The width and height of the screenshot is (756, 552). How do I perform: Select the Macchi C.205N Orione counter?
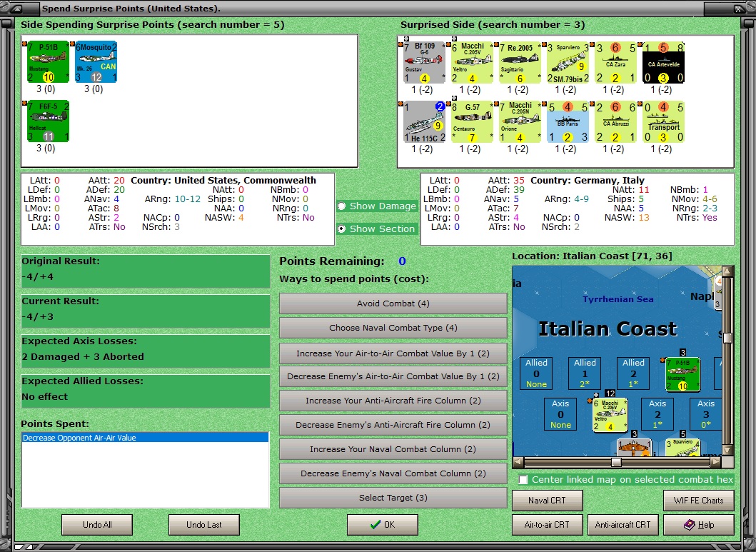point(520,122)
